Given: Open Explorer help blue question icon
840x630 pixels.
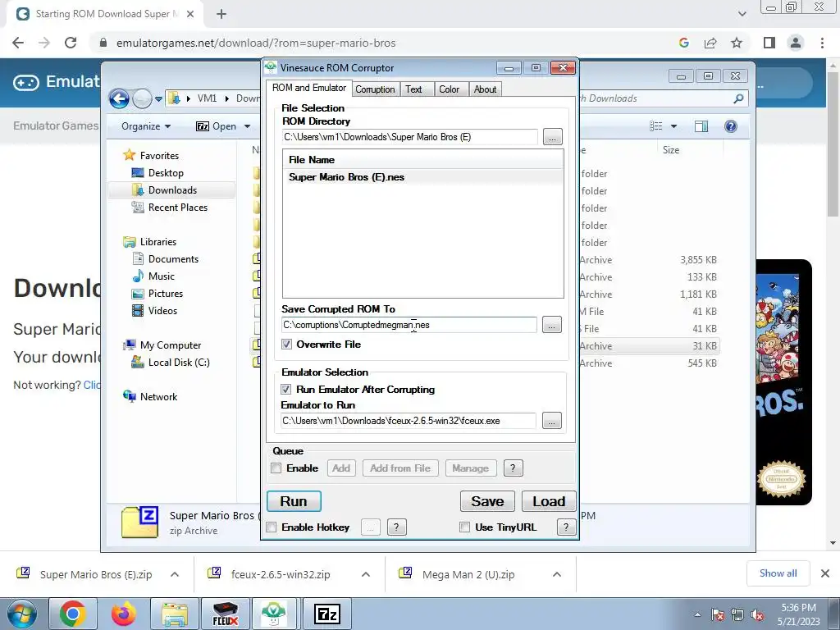Looking at the screenshot, I should (731, 126).
